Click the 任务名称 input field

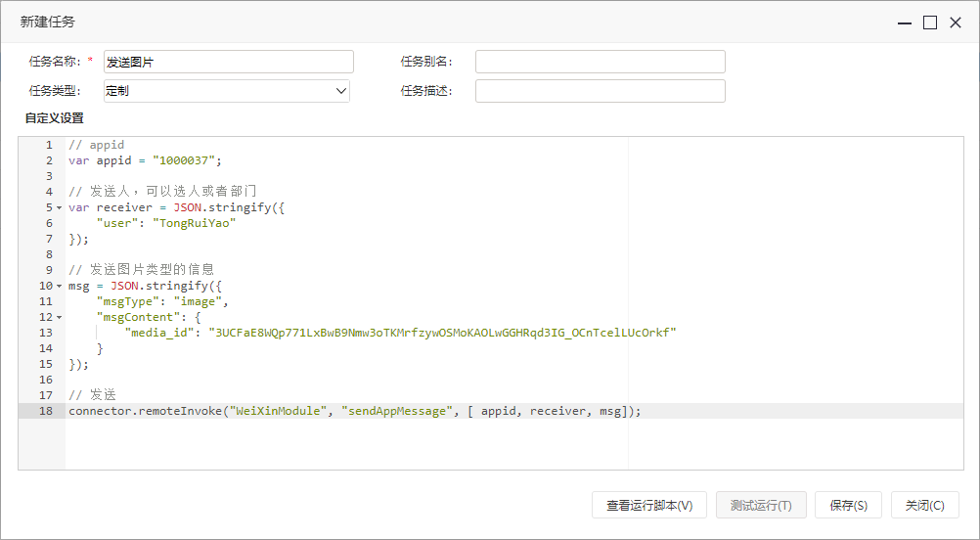tap(229, 62)
